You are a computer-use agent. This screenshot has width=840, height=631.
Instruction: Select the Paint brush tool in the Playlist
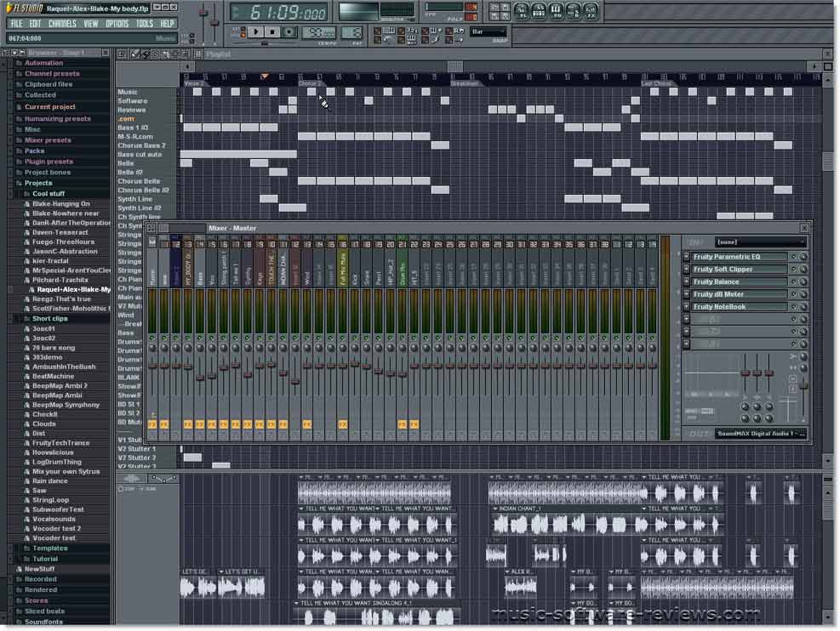pyautogui.click(x=146, y=54)
